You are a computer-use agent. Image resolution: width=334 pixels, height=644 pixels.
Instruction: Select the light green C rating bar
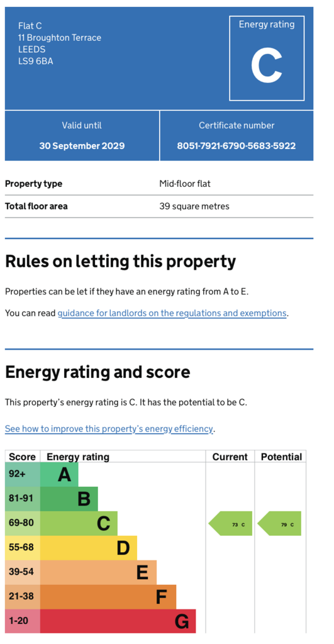(79, 524)
